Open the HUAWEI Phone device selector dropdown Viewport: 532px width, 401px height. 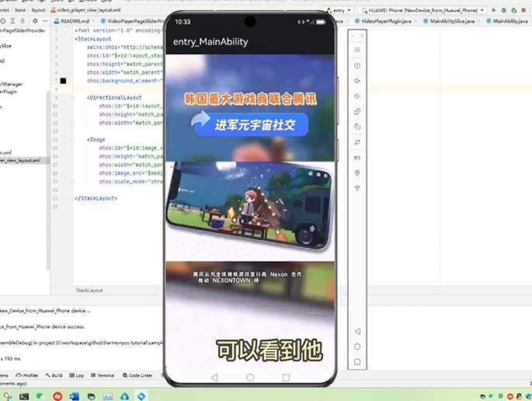coord(422,10)
